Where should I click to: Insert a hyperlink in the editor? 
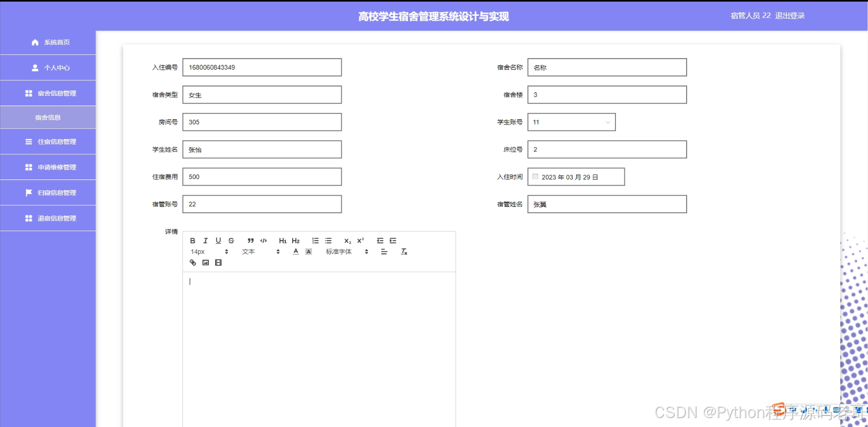[x=193, y=263]
